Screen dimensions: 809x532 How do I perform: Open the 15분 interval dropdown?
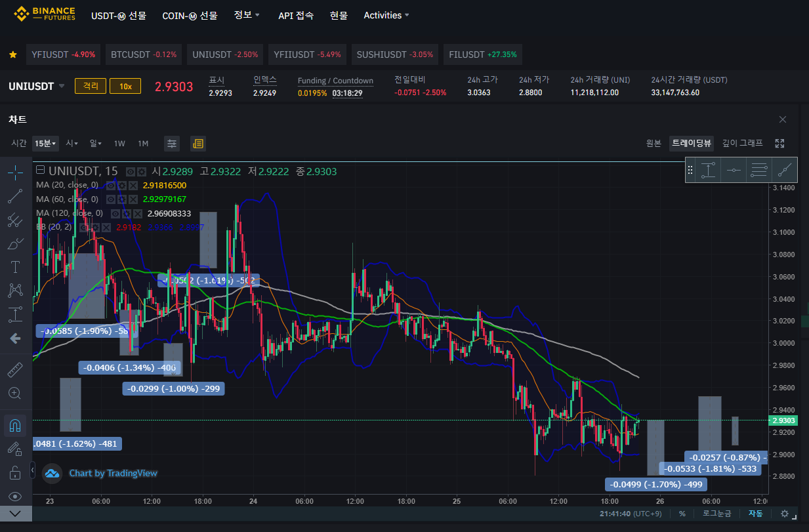coord(46,143)
